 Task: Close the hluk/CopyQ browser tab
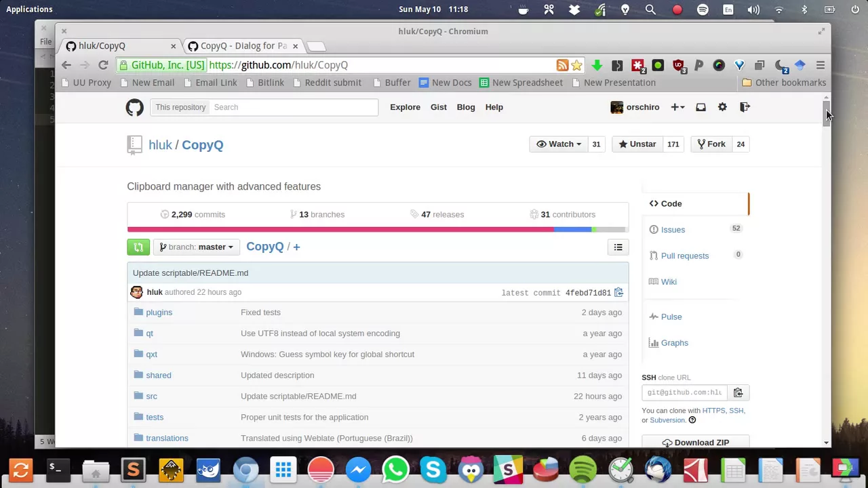173,46
